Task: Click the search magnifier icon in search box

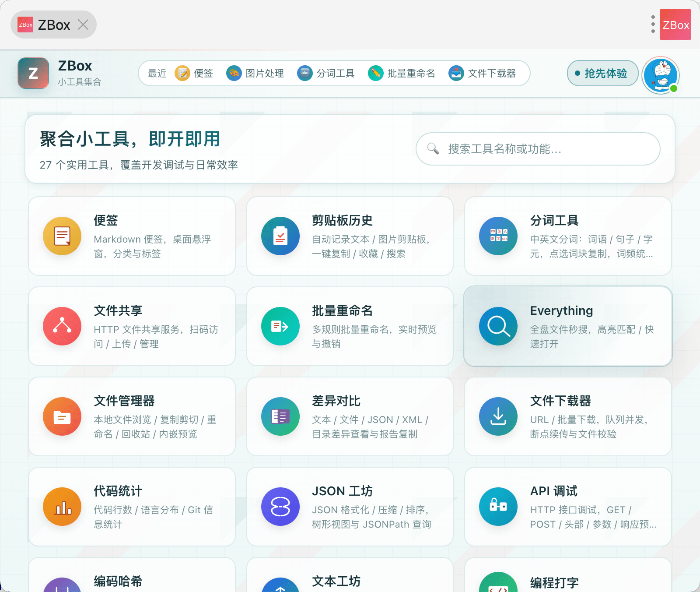Action: 433,149
